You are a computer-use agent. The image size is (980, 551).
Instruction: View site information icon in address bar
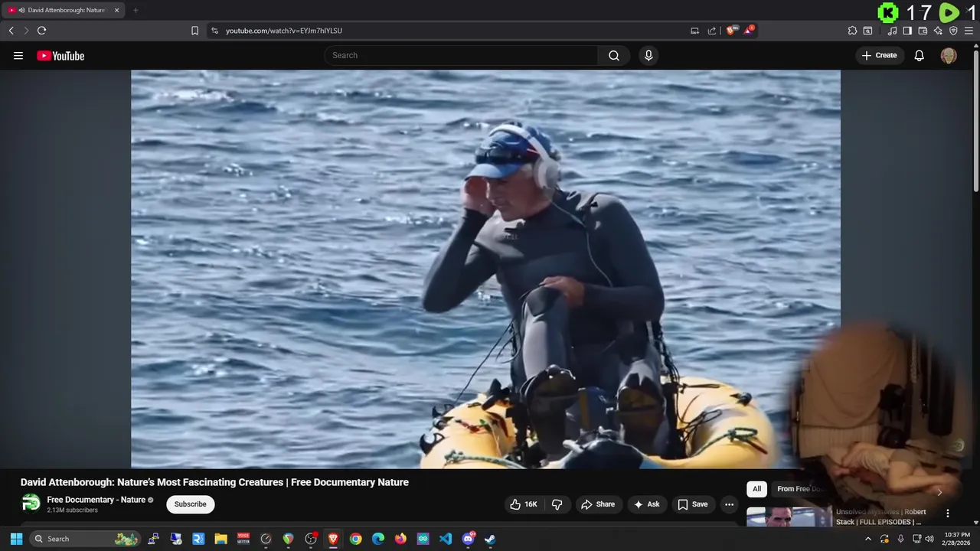(214, 31)
